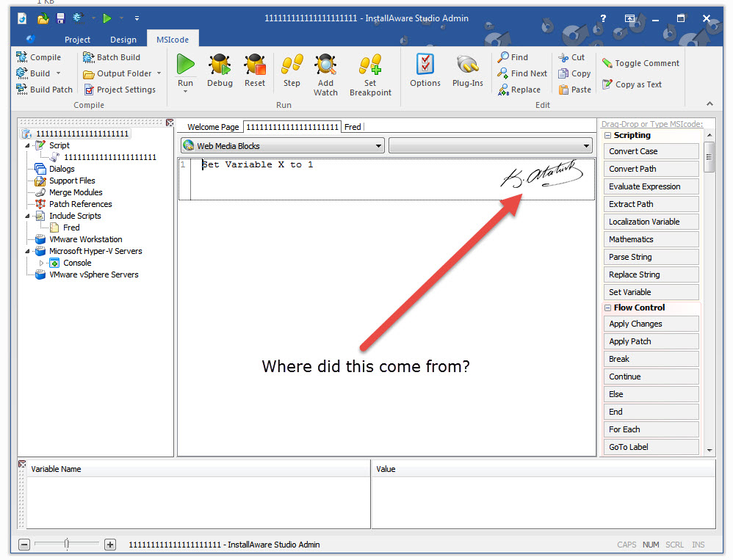Open the Fred document tab
Image resolution: width=733 pixels, height=560 pixels.
pyautogui.click(x=353, y=127)
